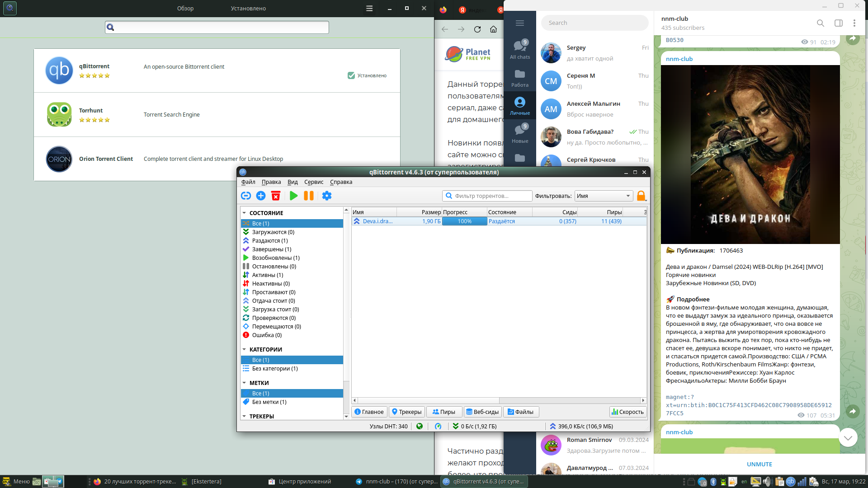Image resolution: width=868 pixels, height=488 pixels.
Task: Click the search torrent filter icon
Action: (x=449, y=196)
